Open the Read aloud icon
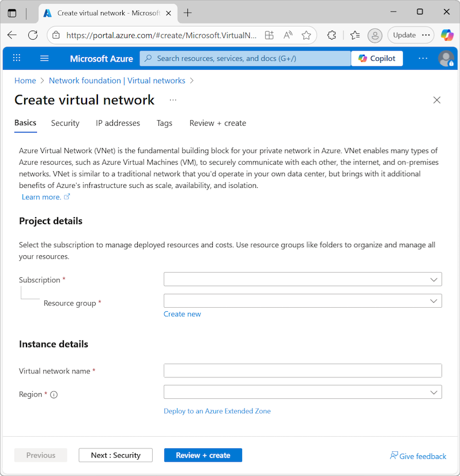 pyautogui.click(x=288, y=35)
